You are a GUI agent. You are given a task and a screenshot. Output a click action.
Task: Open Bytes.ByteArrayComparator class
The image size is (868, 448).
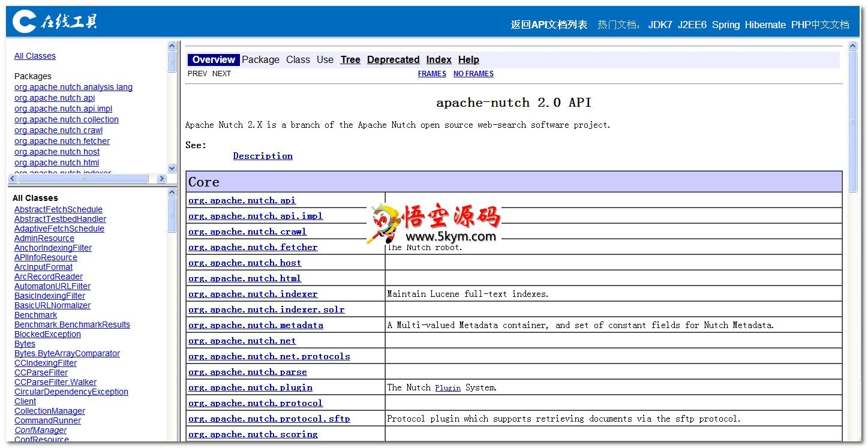(x=67, y=353)
